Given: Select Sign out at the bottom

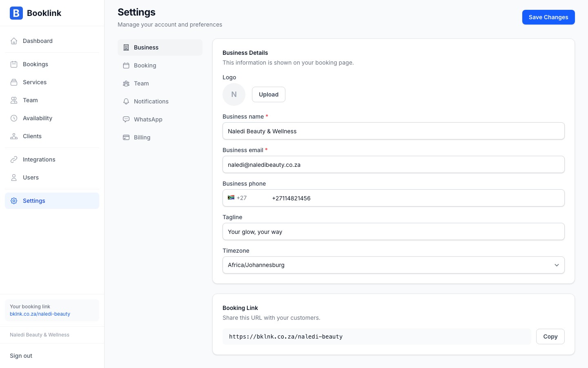Looking at the screenshot, I should pyautogui.click(x=21, y=356).
